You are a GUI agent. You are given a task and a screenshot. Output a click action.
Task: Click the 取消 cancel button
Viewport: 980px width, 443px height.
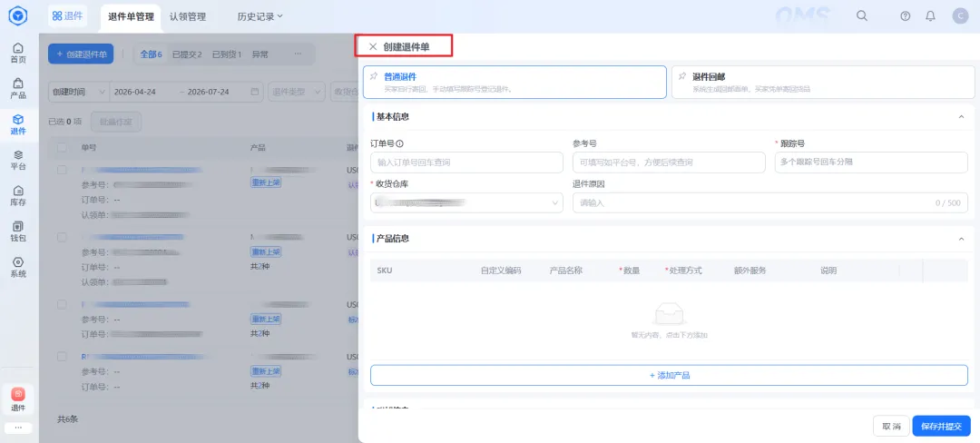(891, 426)
